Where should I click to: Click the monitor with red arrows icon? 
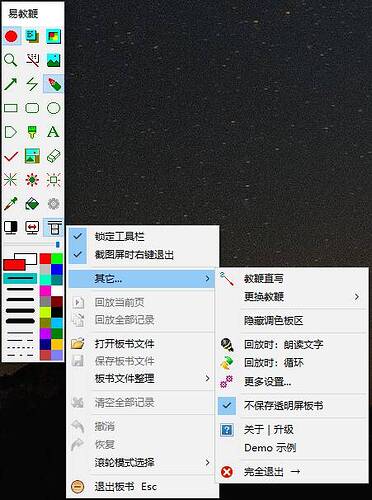coord(32,228)
